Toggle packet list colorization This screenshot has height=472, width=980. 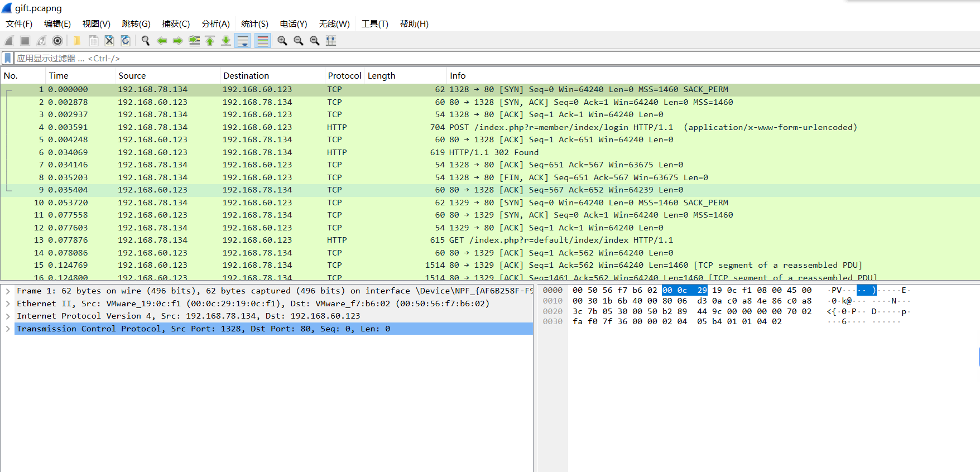[263, 41]
